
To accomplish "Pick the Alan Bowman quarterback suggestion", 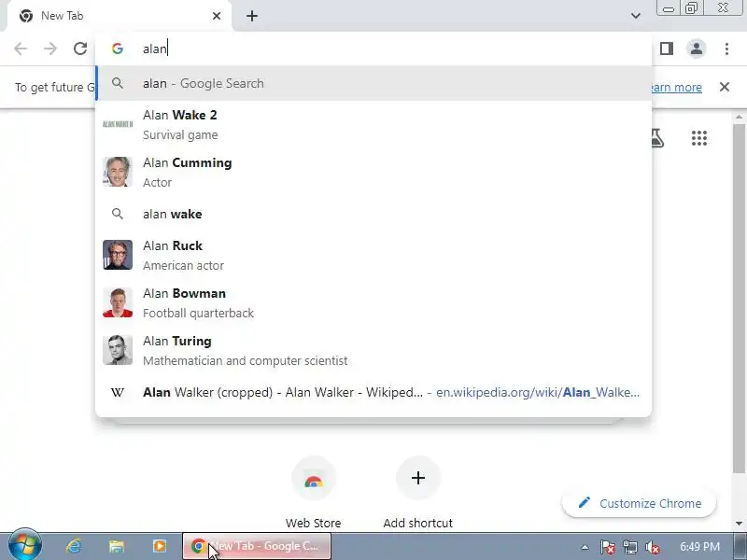I will click(x=373, y=302).
